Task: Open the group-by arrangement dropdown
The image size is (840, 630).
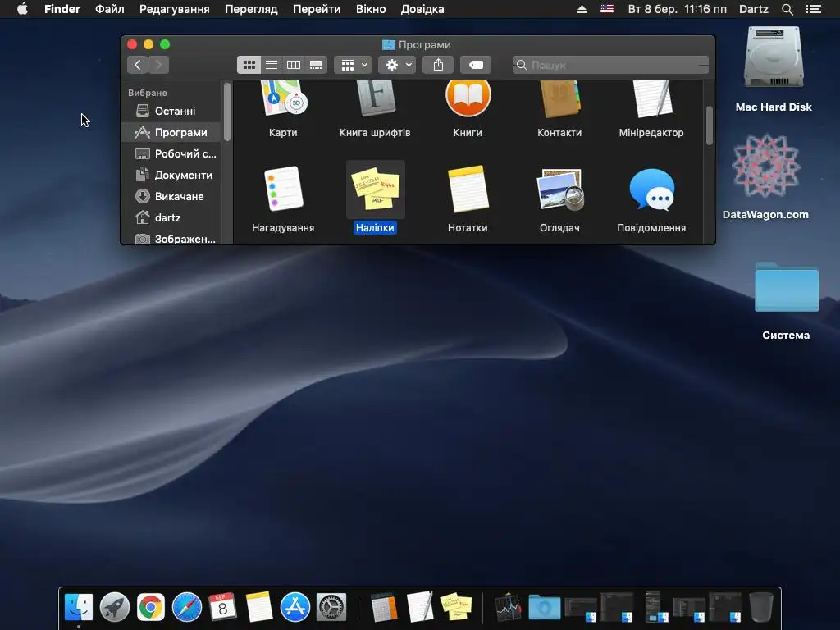Action: tap(353, 65)
